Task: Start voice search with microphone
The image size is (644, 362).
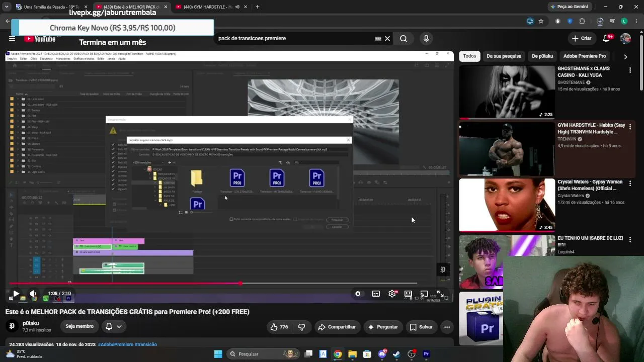Action: coord(426,38)
